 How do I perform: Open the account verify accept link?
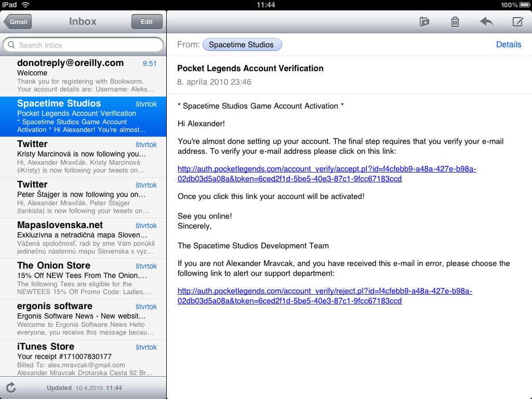click(327, 174)
